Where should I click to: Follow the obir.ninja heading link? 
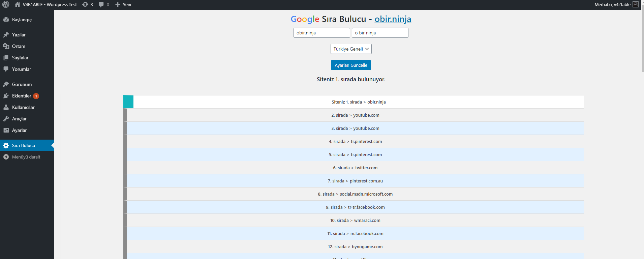pos(393,19)
